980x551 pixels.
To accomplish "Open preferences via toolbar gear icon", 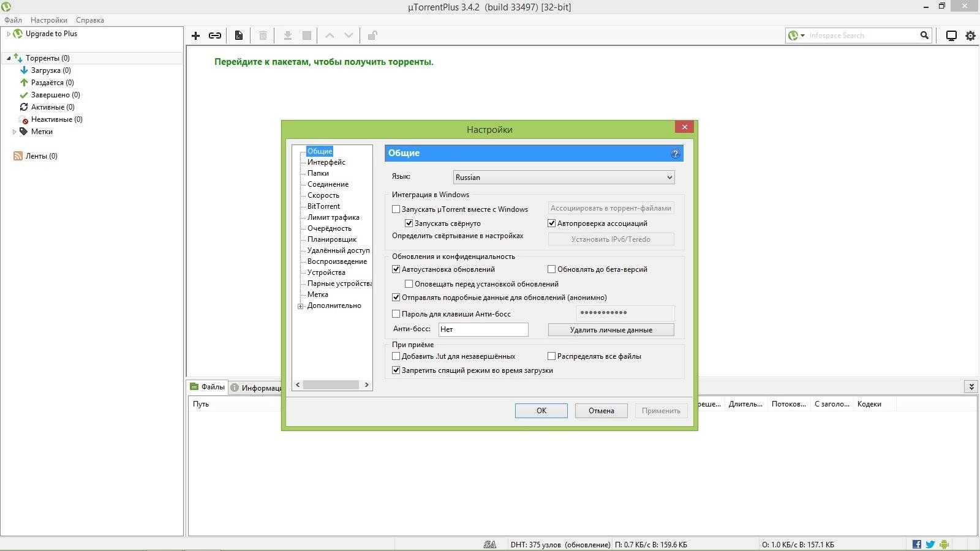I will pyautogui.click(x=970, y=36).
